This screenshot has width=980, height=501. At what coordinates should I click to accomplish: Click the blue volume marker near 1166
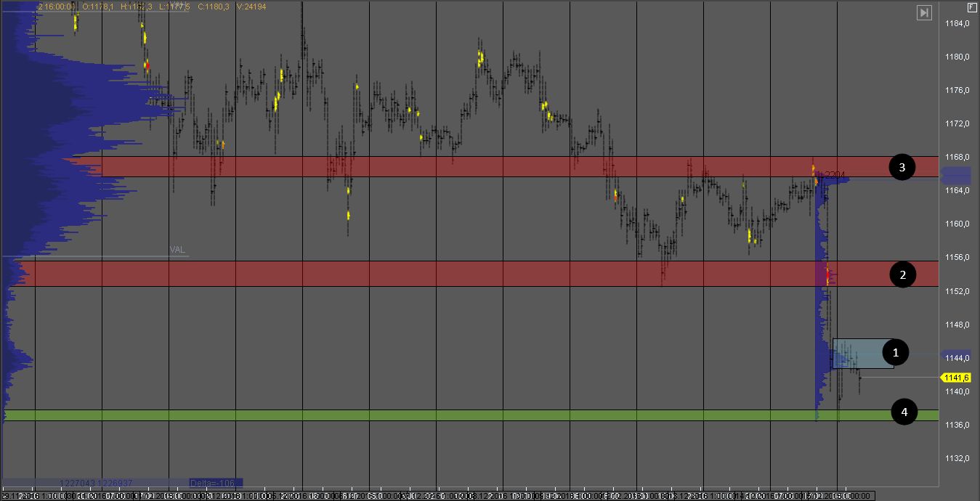(955, 176)
